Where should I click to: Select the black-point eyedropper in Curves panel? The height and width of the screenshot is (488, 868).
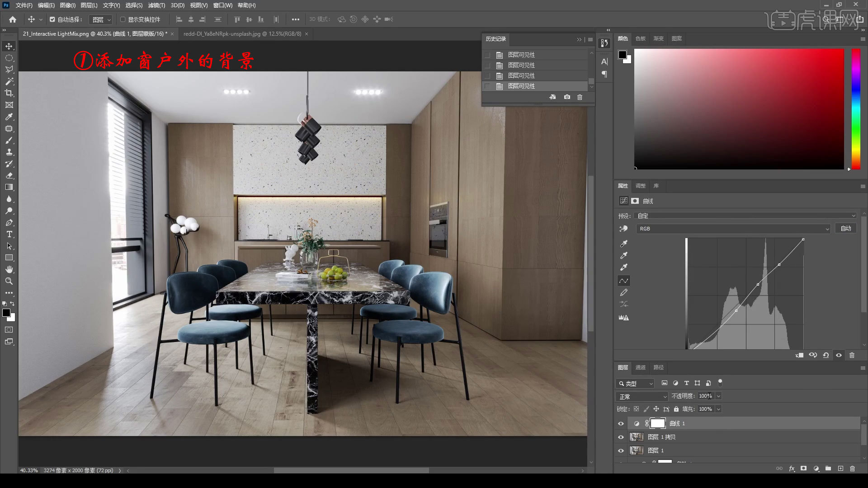(x=624, y=243)
